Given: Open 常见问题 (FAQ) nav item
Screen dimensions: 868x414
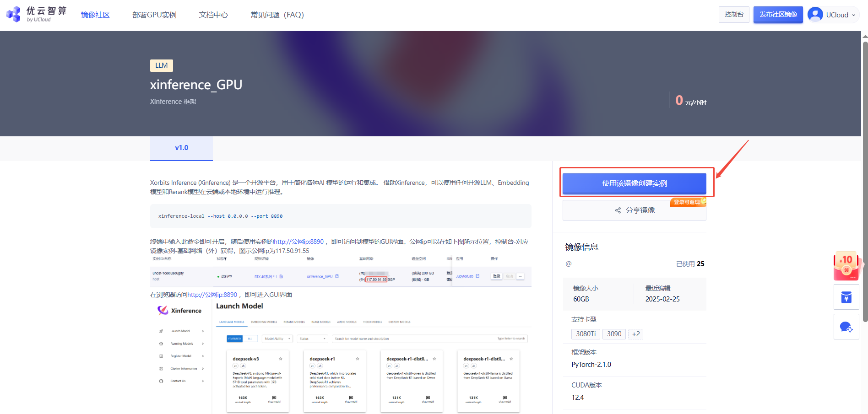Looking at the screenshot, I should (277, 15).
